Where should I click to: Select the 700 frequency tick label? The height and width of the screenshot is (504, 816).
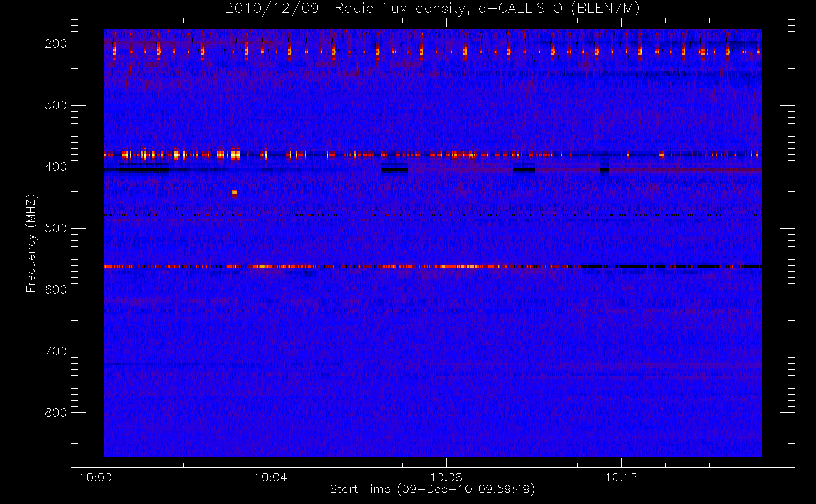[56, 351]
